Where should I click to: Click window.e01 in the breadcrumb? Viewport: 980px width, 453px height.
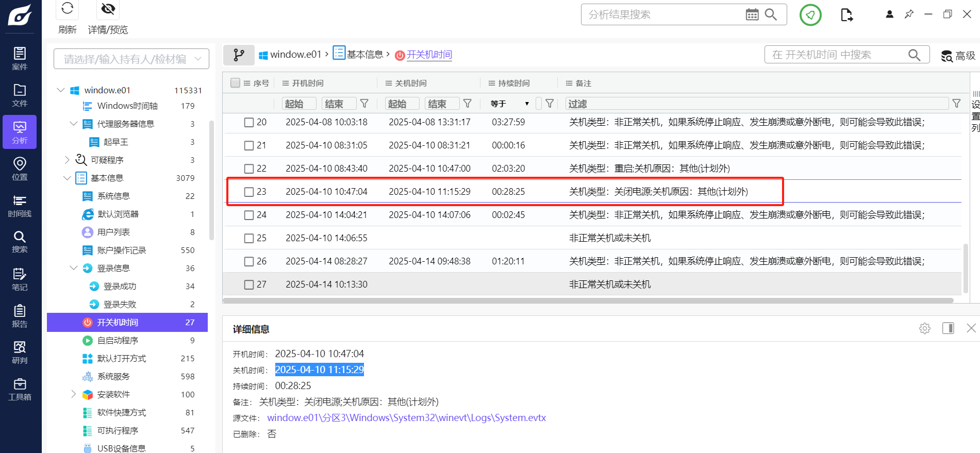pyautogui.click(x=295, y=54)
